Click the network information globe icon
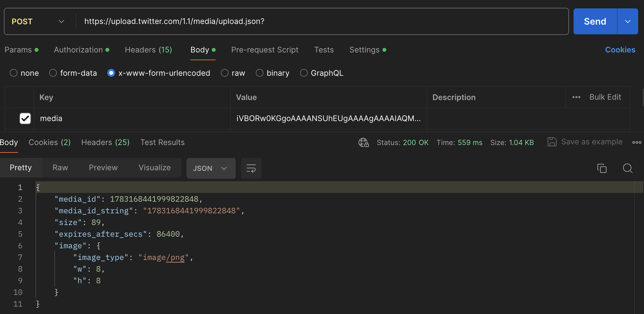This screenshot has width=644, height=314. pos(363,142)
